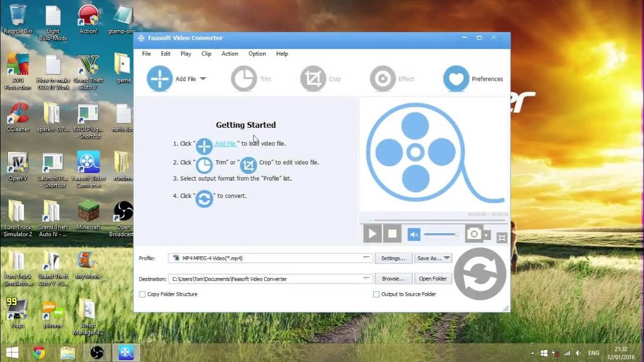This screenshot has width=644, height=362.
Task: Open the Option menu
Action: click(257, 54)
